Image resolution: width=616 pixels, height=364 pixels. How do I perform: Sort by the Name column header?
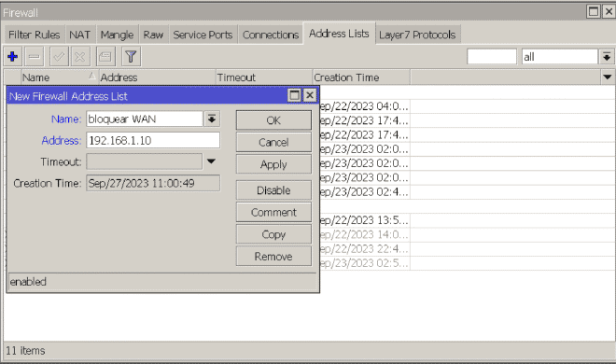click(x=59, y=77)
